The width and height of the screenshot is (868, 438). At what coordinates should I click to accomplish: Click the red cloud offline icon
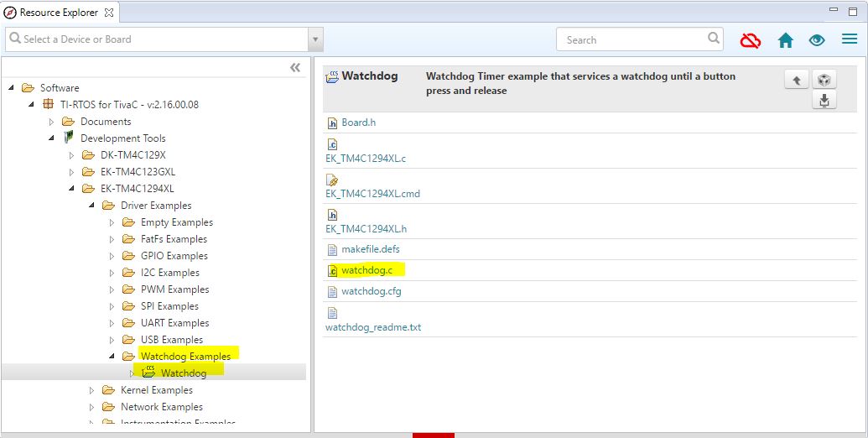(x=750, y=40)
